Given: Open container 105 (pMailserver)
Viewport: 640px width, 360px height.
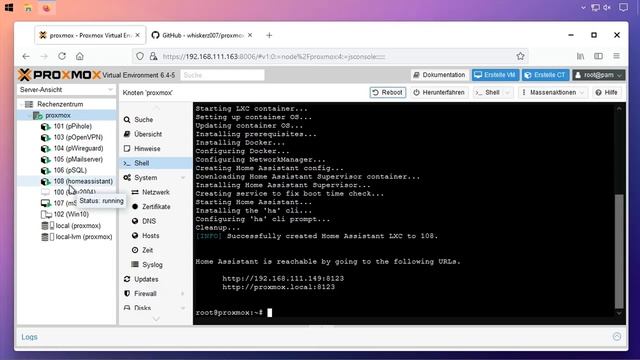Looking at the screenshot, I should click(x=78, y=160).
